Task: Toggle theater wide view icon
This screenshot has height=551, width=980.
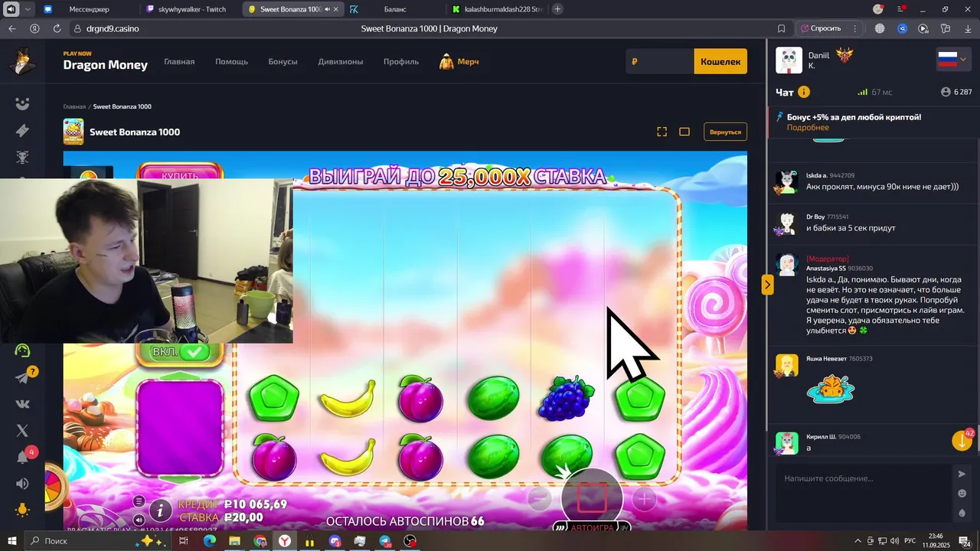Action: [684, 132]
